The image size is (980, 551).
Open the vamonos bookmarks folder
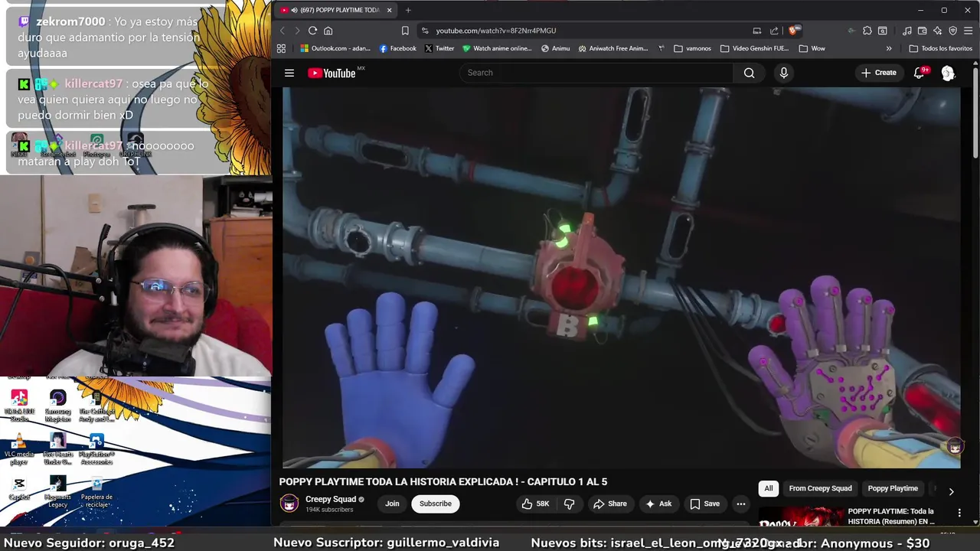click(692, 48)
